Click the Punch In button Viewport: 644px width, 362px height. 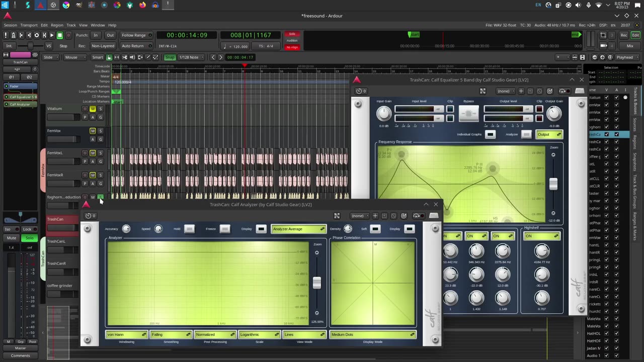coord(96,35)
